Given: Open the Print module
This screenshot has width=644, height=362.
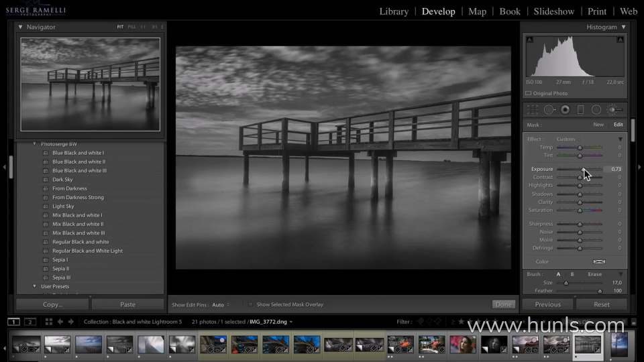Looking at the screenshot, I should click(597, 11).
